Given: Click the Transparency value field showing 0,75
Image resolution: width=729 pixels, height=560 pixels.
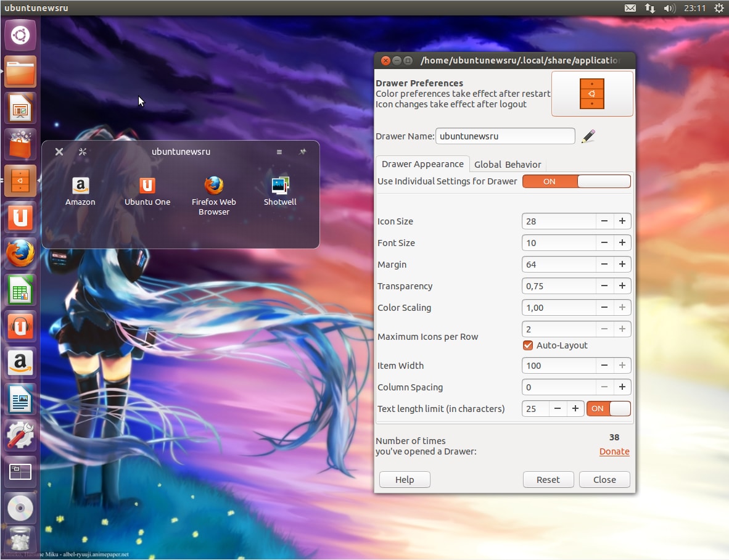Looking at the screenshot, I should click(559, 286).
